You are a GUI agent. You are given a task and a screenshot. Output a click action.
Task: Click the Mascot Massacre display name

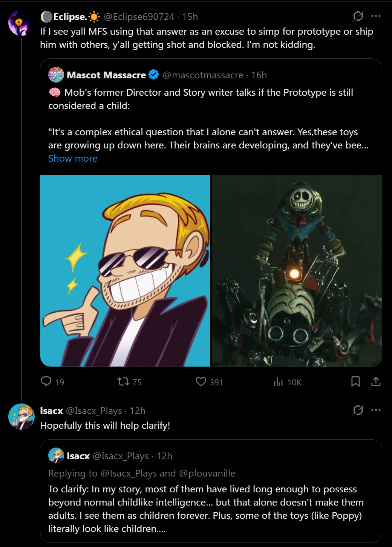pyautogui.click(x=106, y=75)
